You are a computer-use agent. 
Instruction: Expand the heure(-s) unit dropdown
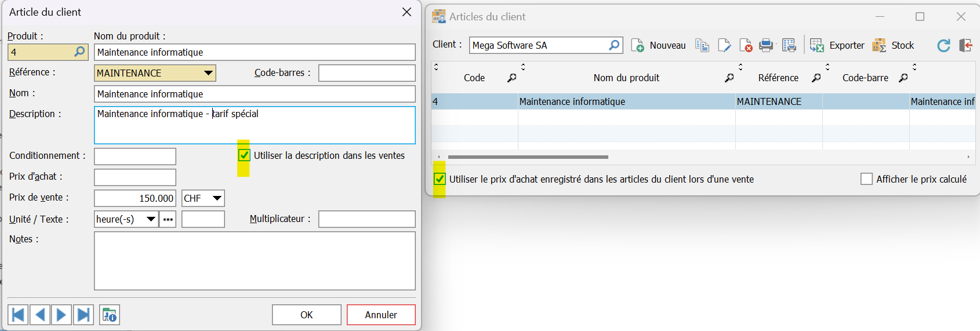click(151, 219)
